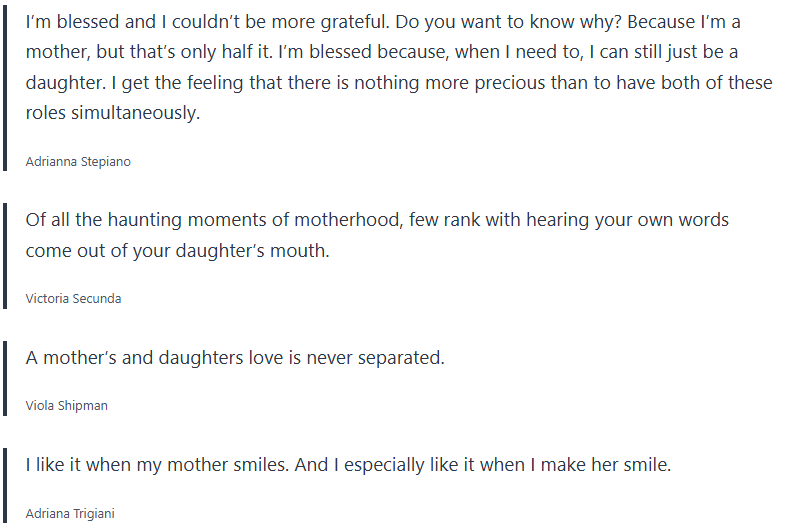Click the author name Victoria Secunda

(73, 298)
